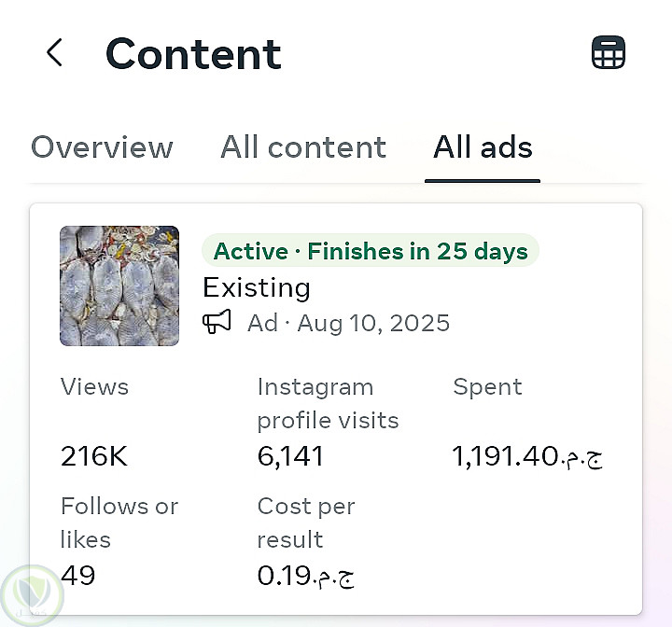
Task: Select the 6,141 profile visits value
Action: pos(290,456)
